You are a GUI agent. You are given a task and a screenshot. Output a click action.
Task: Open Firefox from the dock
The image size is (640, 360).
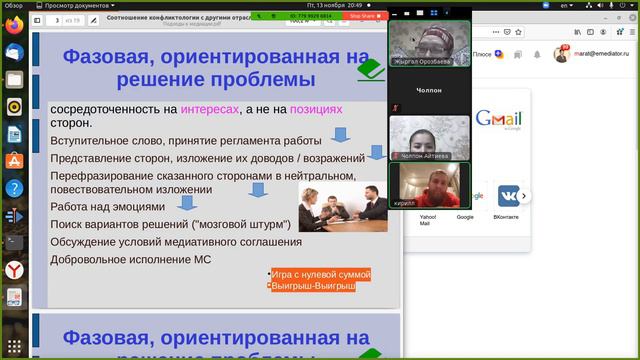click(14, 25)
